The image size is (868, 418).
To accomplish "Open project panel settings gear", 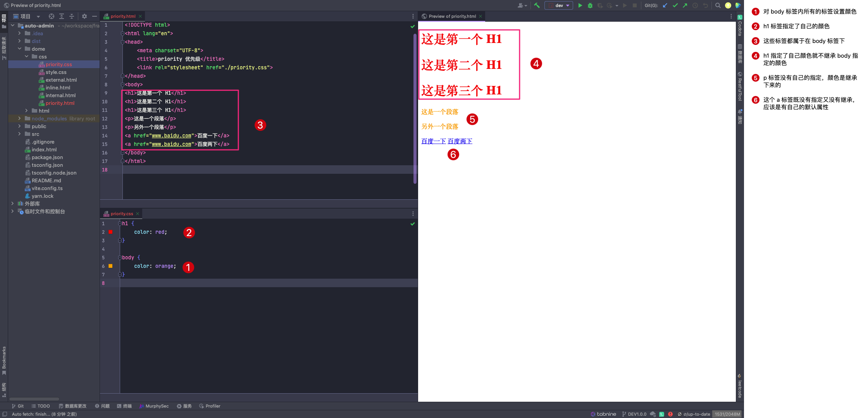I will tap(84, 16).
